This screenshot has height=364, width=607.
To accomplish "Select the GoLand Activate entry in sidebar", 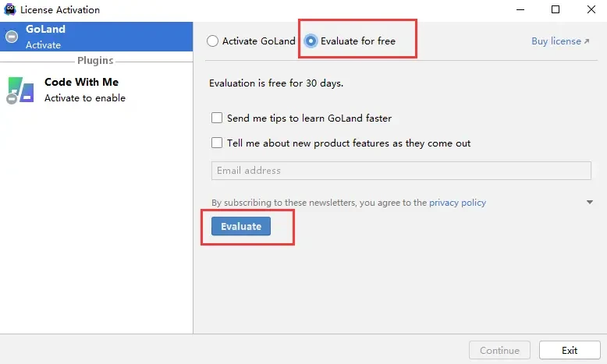I will click(96, 37).
